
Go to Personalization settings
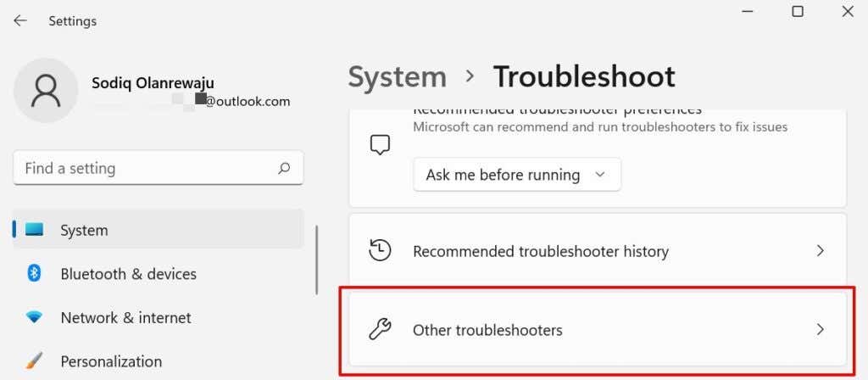111,361
